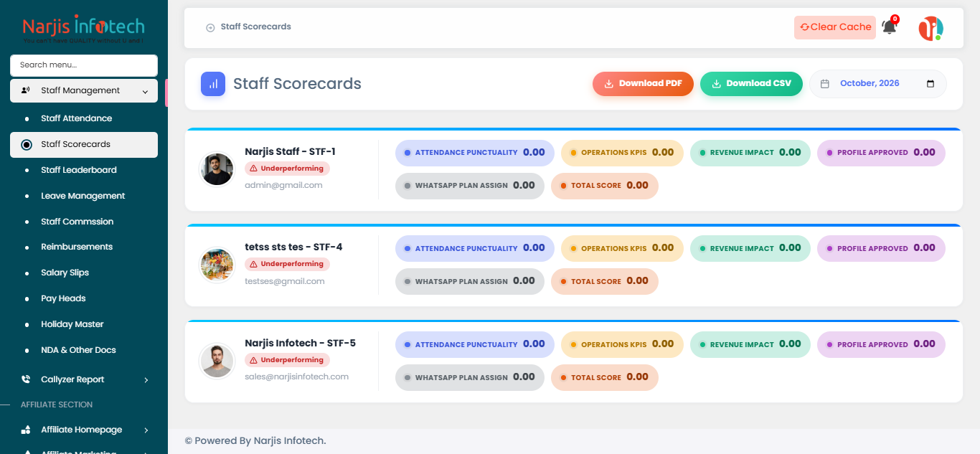This screenshot has width=980, height=454.
Task: Click the Staff Management people icon
Action: point(26,90)
